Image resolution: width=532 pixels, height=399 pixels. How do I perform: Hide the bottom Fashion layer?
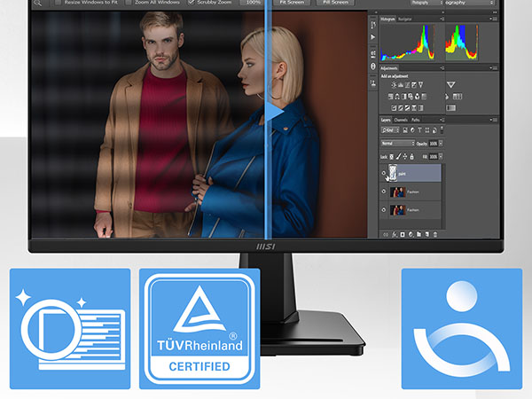click(384, 209)
